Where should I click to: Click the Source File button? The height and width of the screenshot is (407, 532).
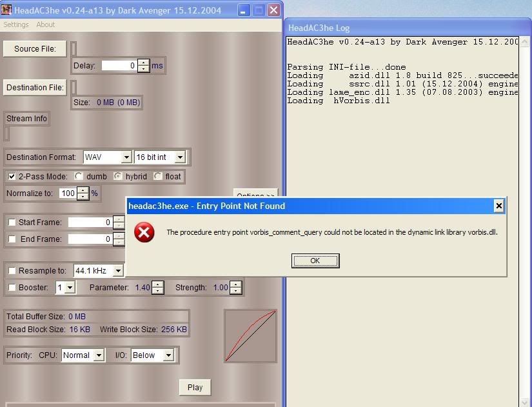[35, 49]
